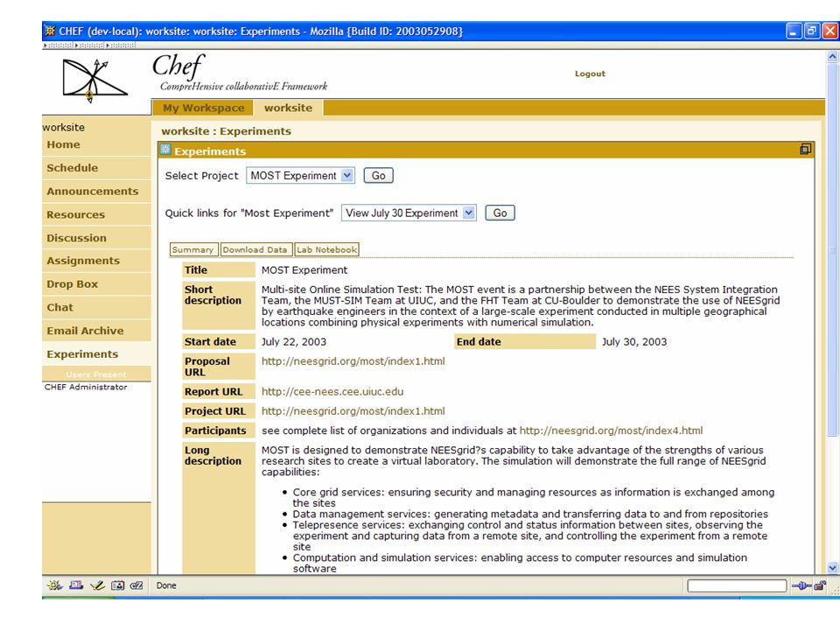Click the 'MOST Experiment' title value
The image size is (840, 630).
pos(304,270)
